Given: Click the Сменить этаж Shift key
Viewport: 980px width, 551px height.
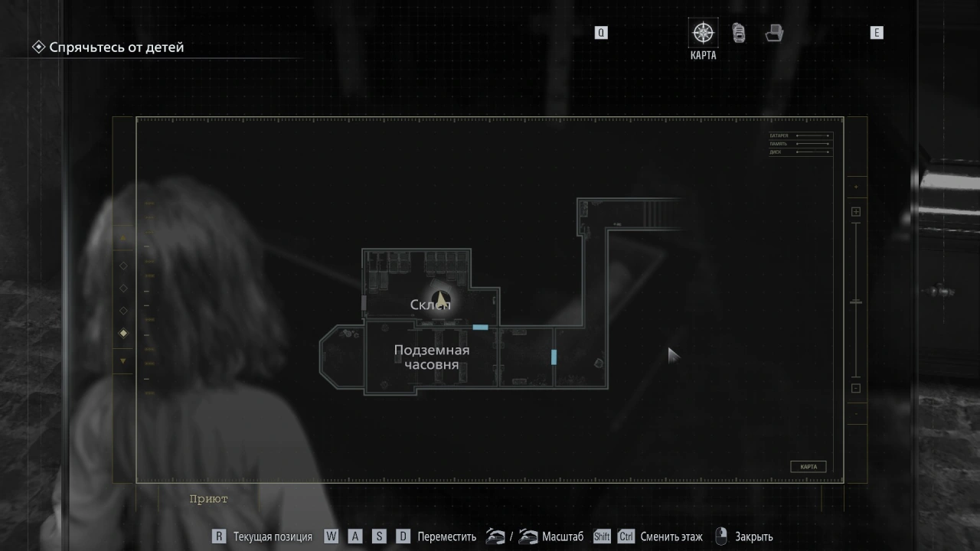Looking at the screenshot, I should [x=602, y=536].
